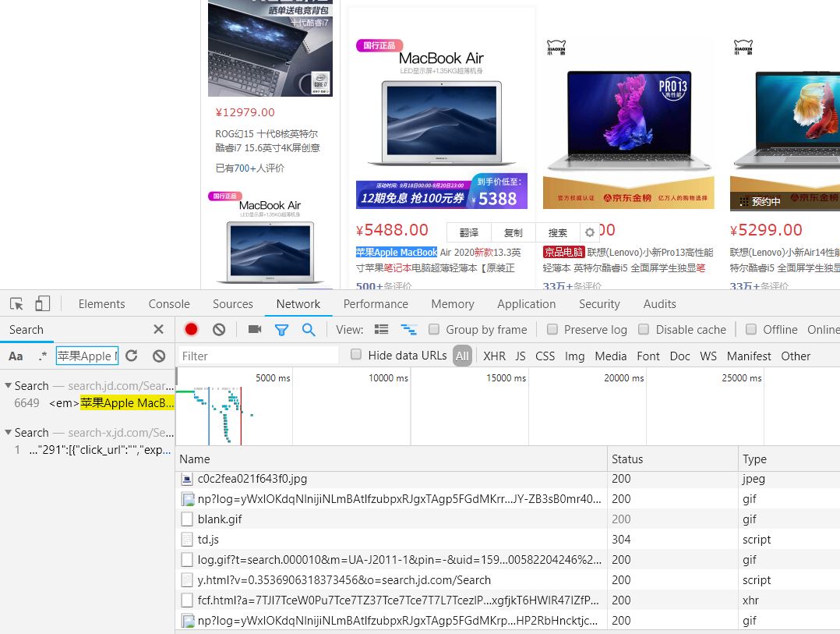Image resolution: width=840 pixels, height=634 pixels.
Task: Open the ¥5488 MacBook Air product image
Action: pos(441,123)
